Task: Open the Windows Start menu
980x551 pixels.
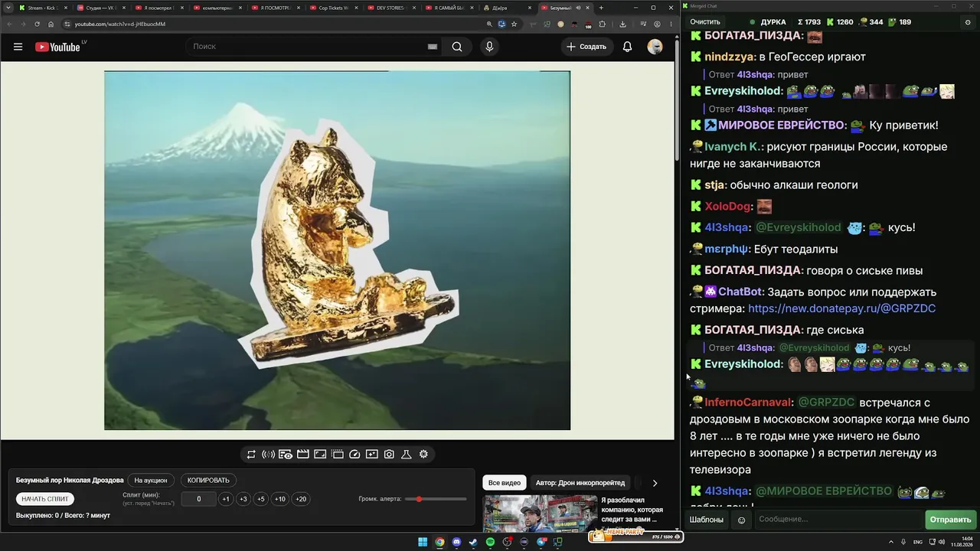Action: (x=423, y=543)
